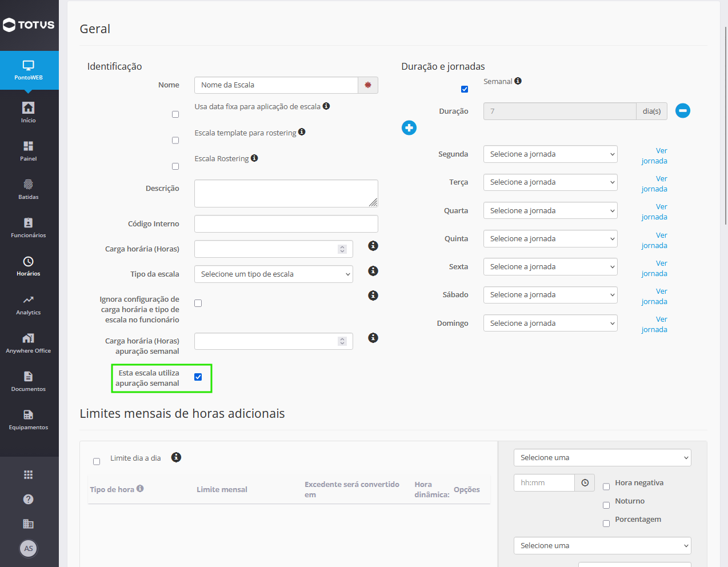Open the Domingo jornada dropdown
Image resolution: width=728 pixels, height=567 pixels.
550,324
